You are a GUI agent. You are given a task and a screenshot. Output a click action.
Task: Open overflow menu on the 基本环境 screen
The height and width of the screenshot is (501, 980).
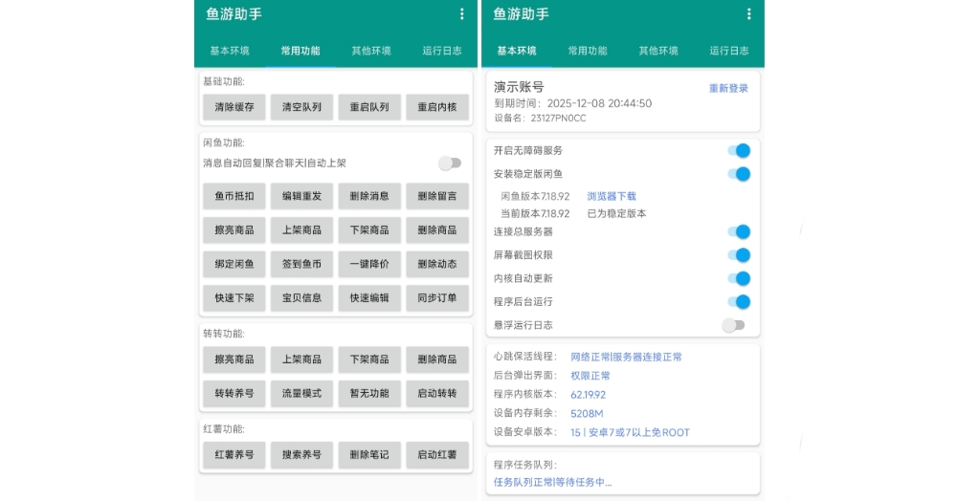click(748, 14)
